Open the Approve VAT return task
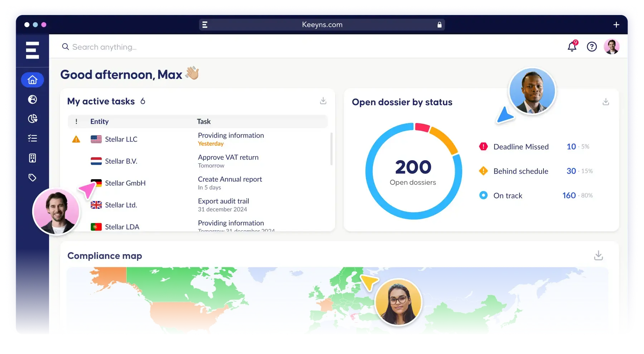The width and height of the screenshot is (644, 354). pyautogui.click(x=228, y=157)
